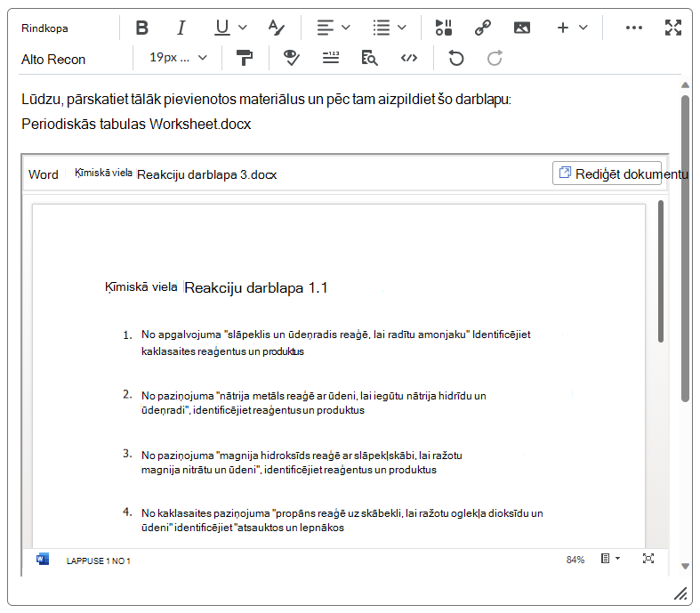
Task: Open the Rindkopa format selector
Action: click(44, 28)
